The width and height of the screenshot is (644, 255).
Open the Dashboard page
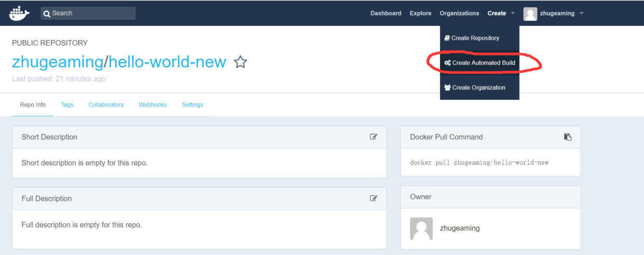tap(385, 14)
